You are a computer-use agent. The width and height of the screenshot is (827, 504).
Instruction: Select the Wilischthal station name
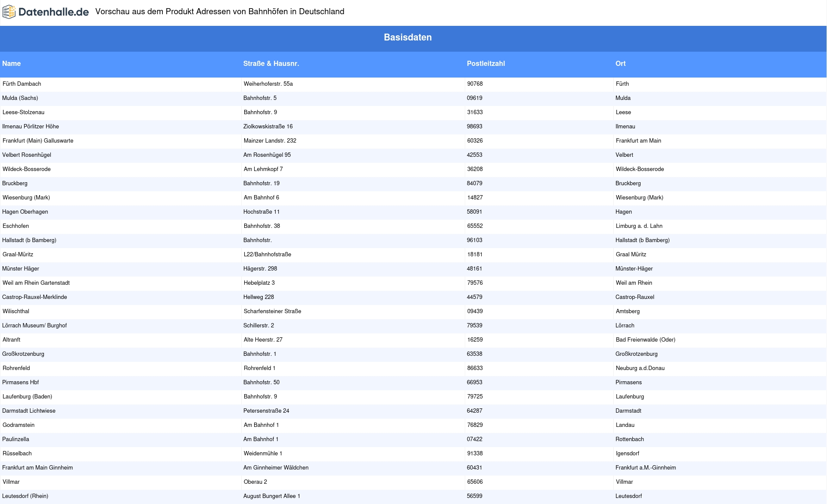point(16,311)
